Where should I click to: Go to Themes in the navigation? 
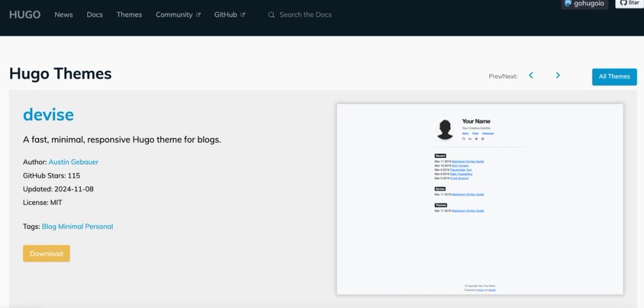tap(129, 15)
